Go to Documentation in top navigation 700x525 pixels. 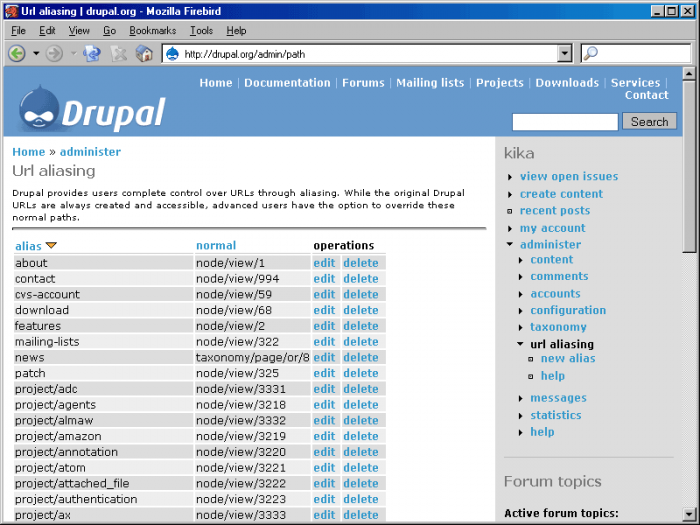click(287, 83)
